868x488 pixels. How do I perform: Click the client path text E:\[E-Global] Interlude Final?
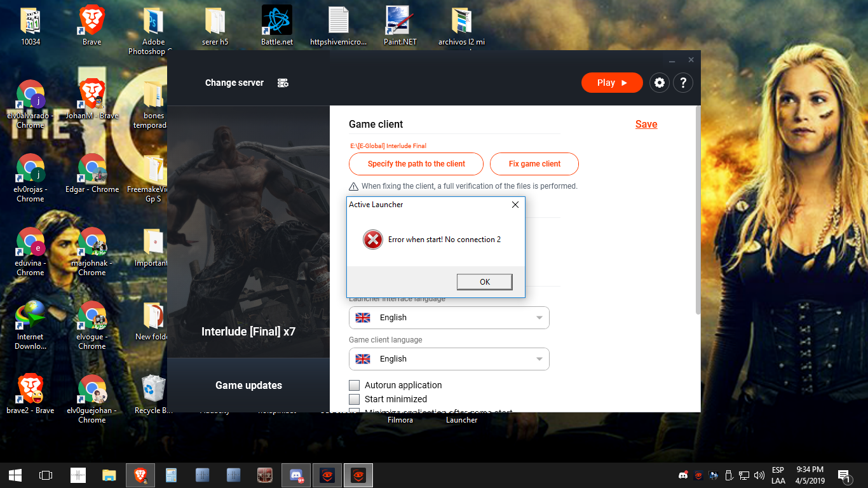(x=388, y=146)
